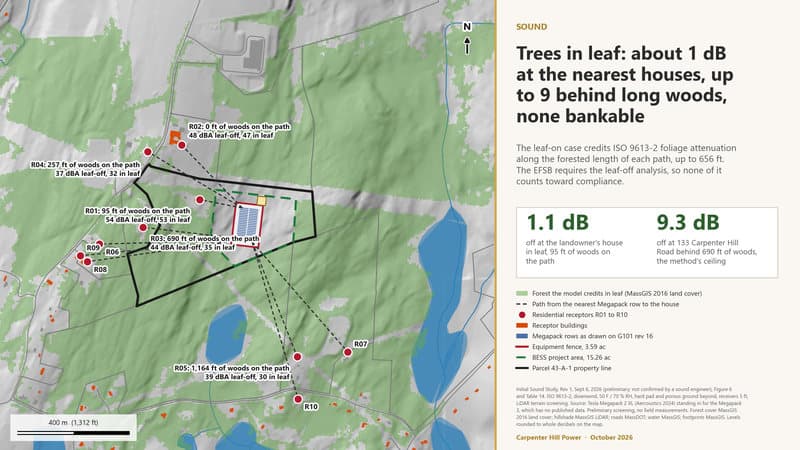Click the '48 dBA leaf-off, 47 in leaf' text

tap(231, 136)
